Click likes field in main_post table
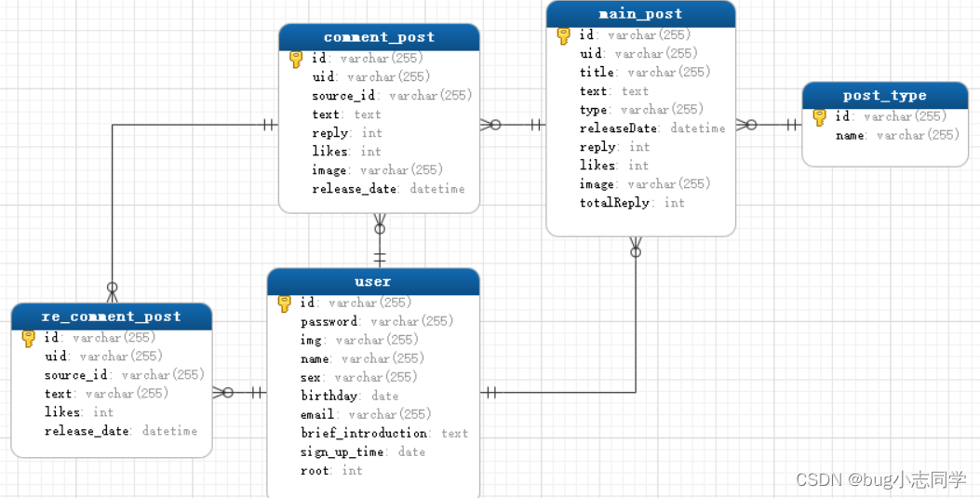This screenshot has height=498, width=980. [x=613, y=166]
